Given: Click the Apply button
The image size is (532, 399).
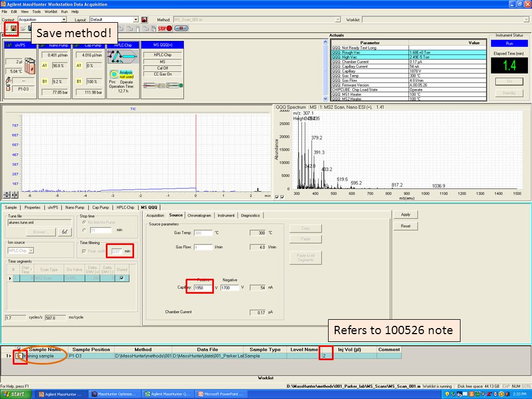Looking at the screenshot, I should [406, 214].
